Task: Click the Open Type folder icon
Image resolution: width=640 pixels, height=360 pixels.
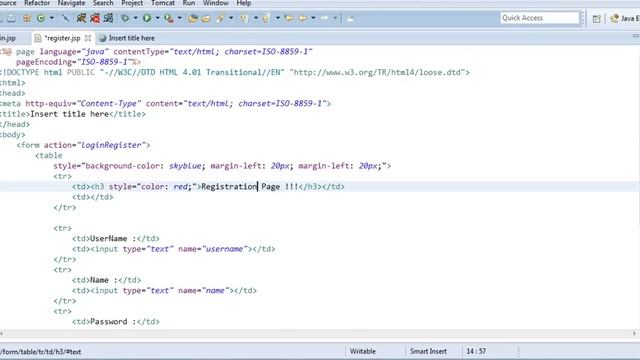Action: [x=193, y=18]
